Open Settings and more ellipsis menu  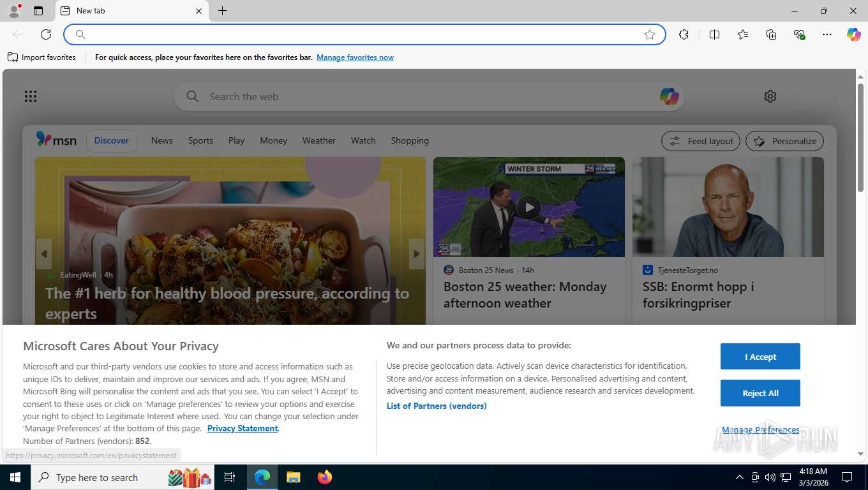click(827, 34)
